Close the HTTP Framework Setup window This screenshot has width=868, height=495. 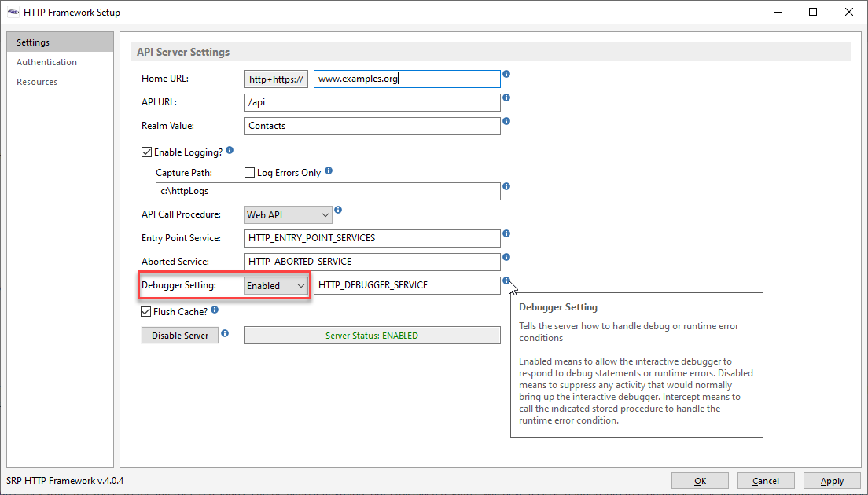(x=848, y=12)
